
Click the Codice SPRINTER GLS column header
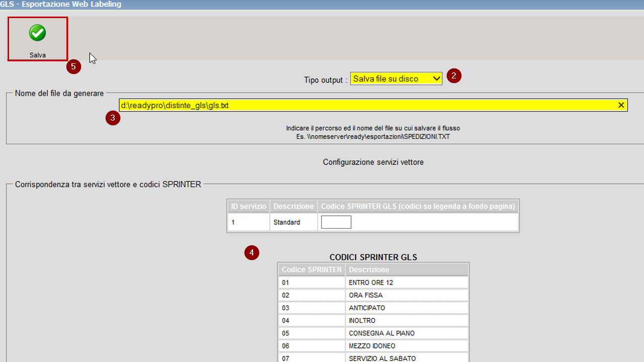pyautogui.click(x=418, y=206)
